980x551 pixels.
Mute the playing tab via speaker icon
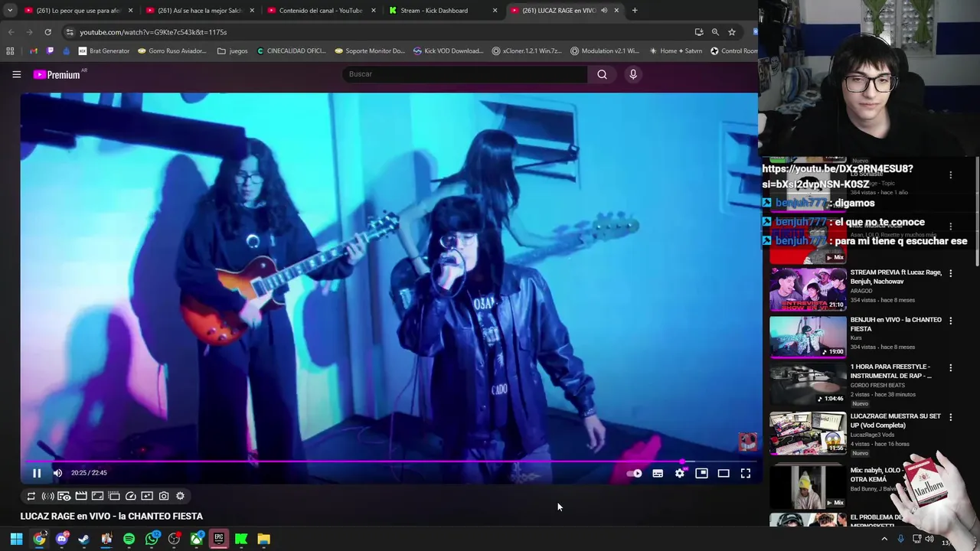604,11
